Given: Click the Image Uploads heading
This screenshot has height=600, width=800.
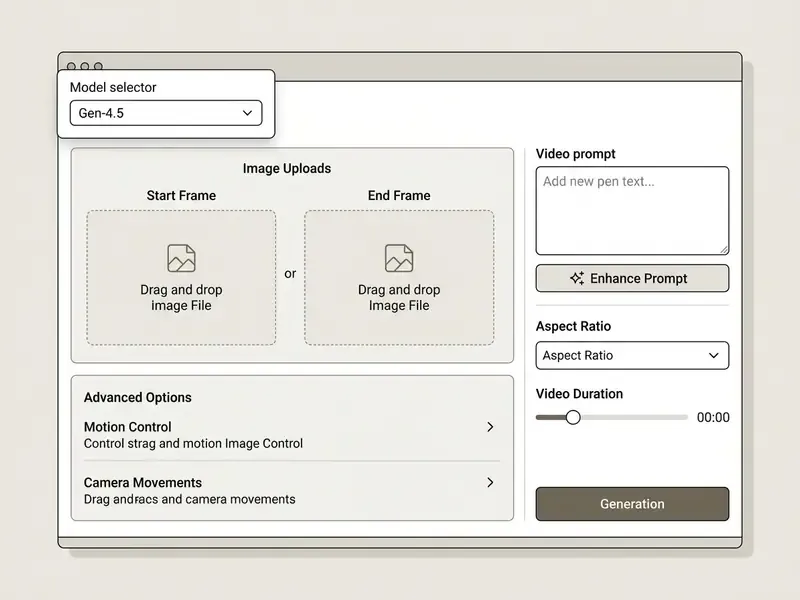Looking at the screenshot, I should [287, 168].
